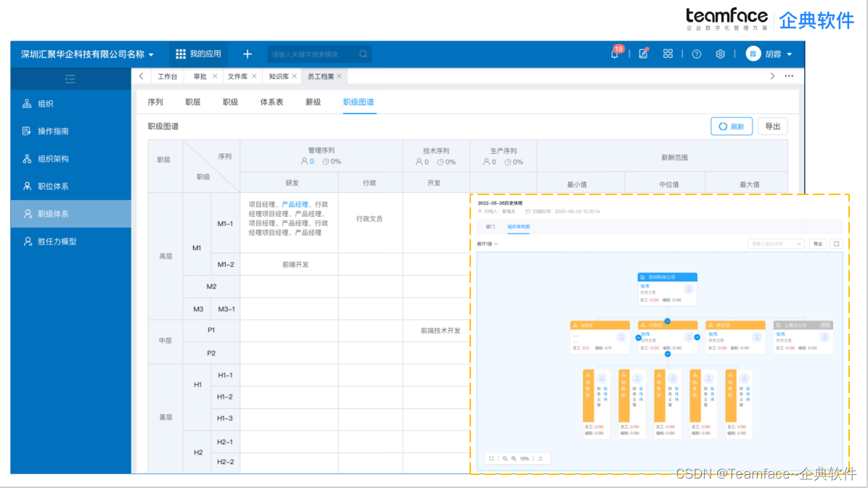Click the 产品经理 link in M1-1 row

coord(295,204)
